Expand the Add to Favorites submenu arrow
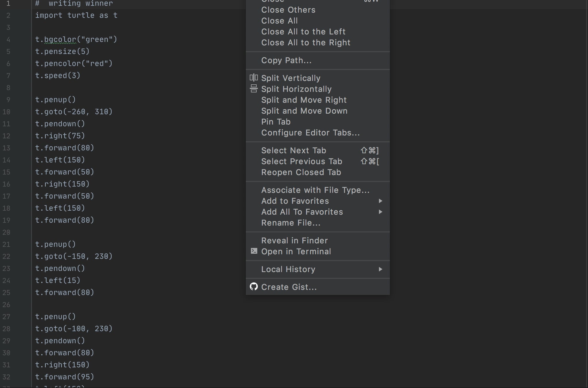This screenshot has height=388, width=588. (x=380, y=201)
